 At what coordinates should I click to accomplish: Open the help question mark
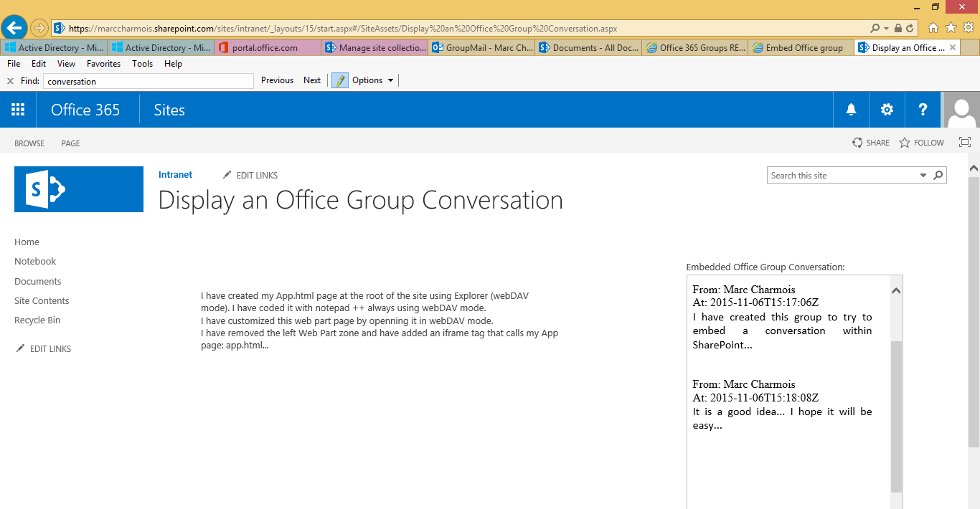(x=923, y=110)
